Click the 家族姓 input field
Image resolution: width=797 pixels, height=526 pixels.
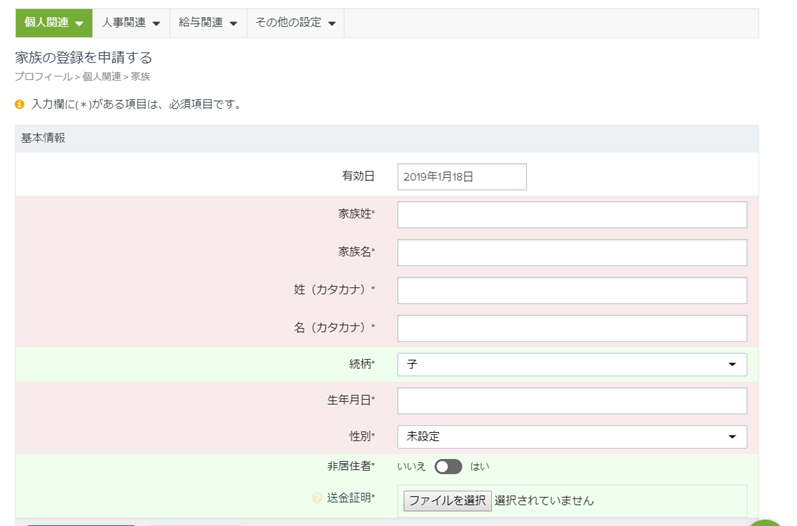click(572, 214)
